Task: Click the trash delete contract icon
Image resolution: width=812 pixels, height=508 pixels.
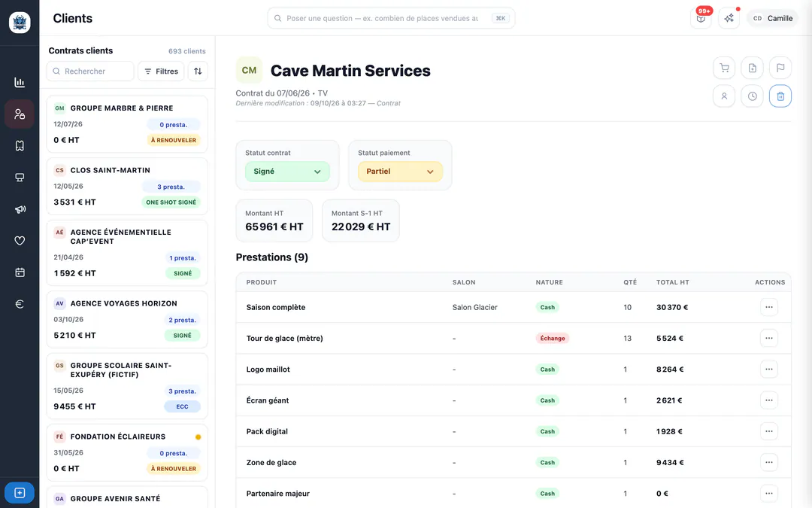Action: point(780,96)
